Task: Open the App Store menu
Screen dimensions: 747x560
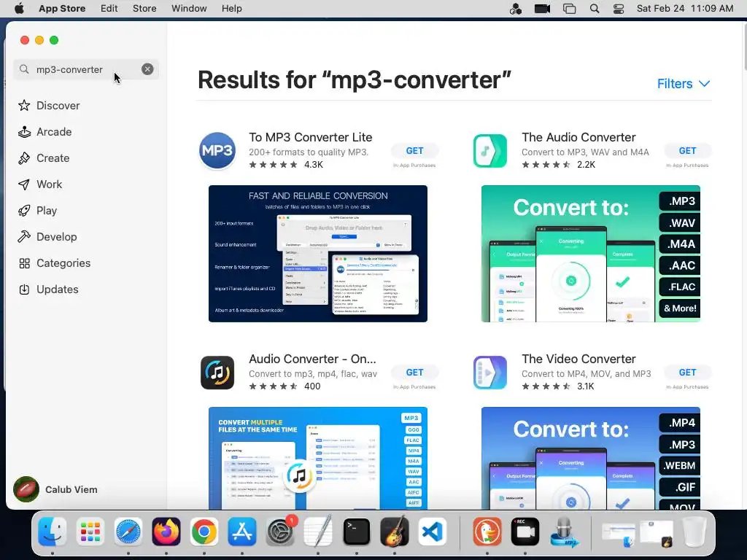Action: tap(62, 9)
